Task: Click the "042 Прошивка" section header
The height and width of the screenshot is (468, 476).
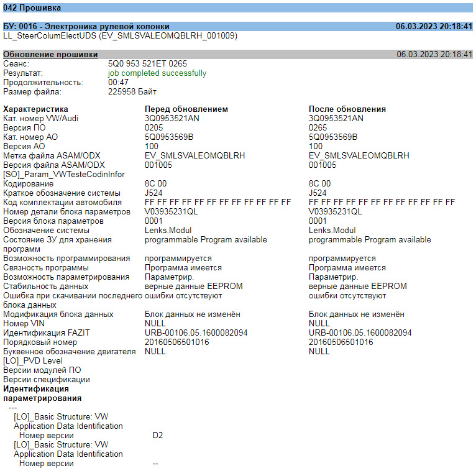Action: coord(32,8)
